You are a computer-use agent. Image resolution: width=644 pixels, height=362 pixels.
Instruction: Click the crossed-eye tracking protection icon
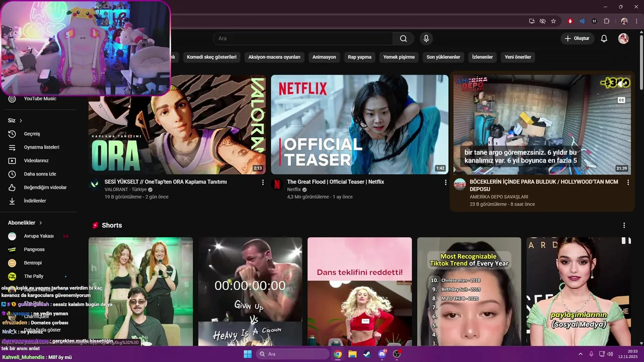[x=542, y=21]
